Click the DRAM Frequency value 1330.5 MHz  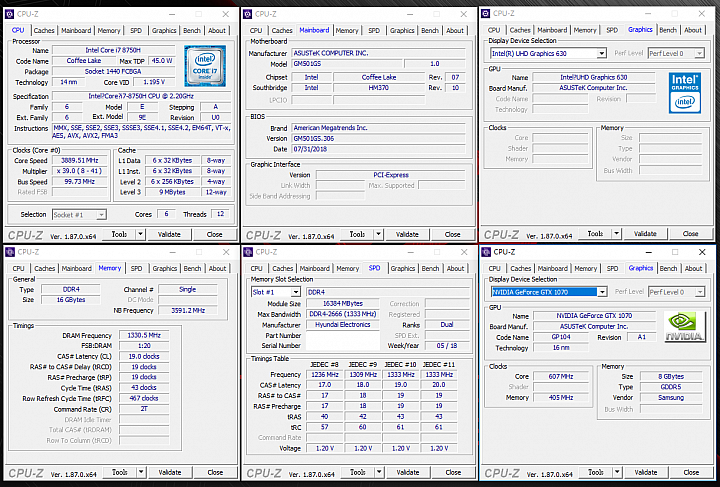click(x=144, y=336)
